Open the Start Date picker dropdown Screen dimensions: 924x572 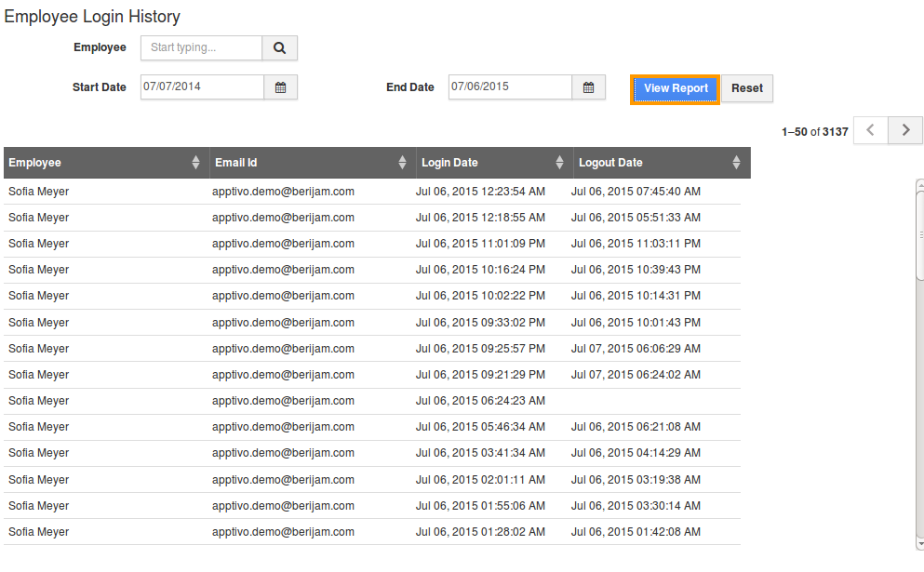(281, 86)
